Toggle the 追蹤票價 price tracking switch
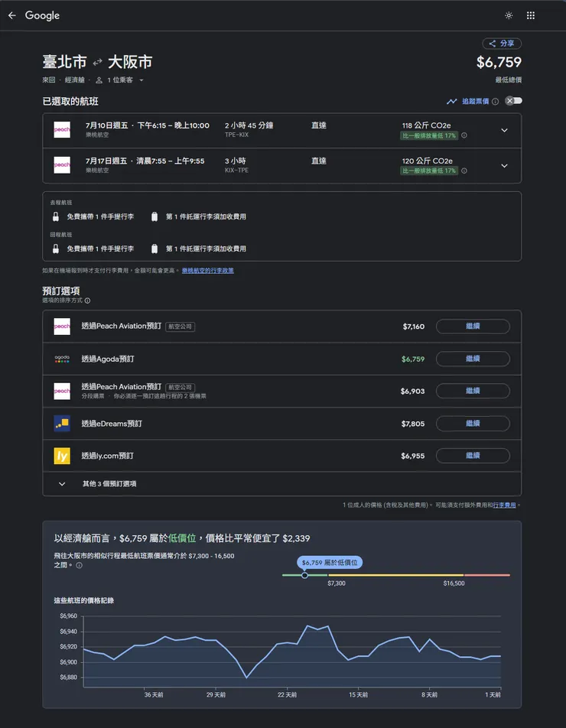The width and height of the screenshot is (566, 728). 513,101
